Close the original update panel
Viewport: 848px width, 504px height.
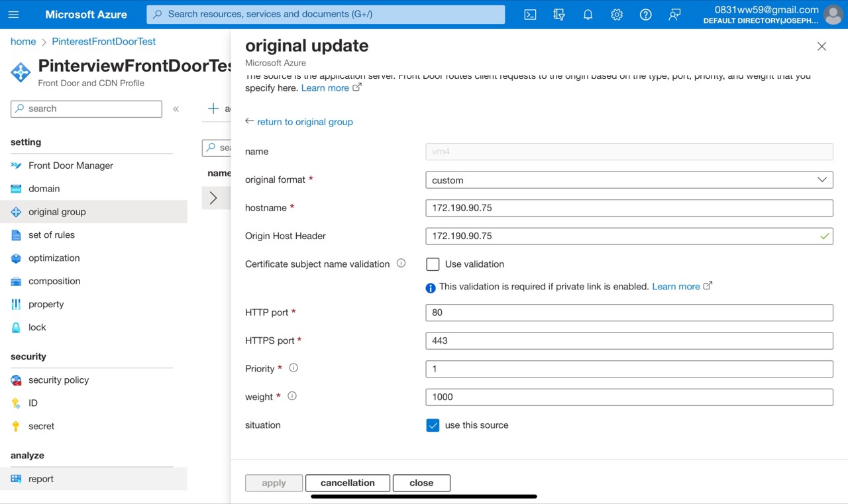point(821,46)
